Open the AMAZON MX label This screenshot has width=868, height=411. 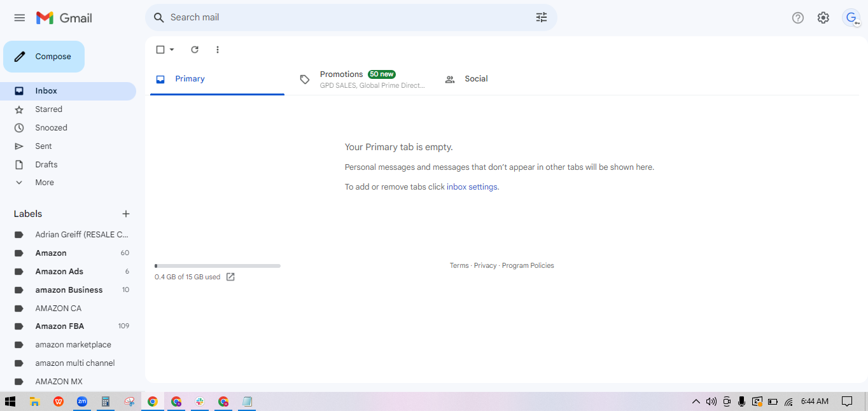pyautogui.click(x=68, y=382)
